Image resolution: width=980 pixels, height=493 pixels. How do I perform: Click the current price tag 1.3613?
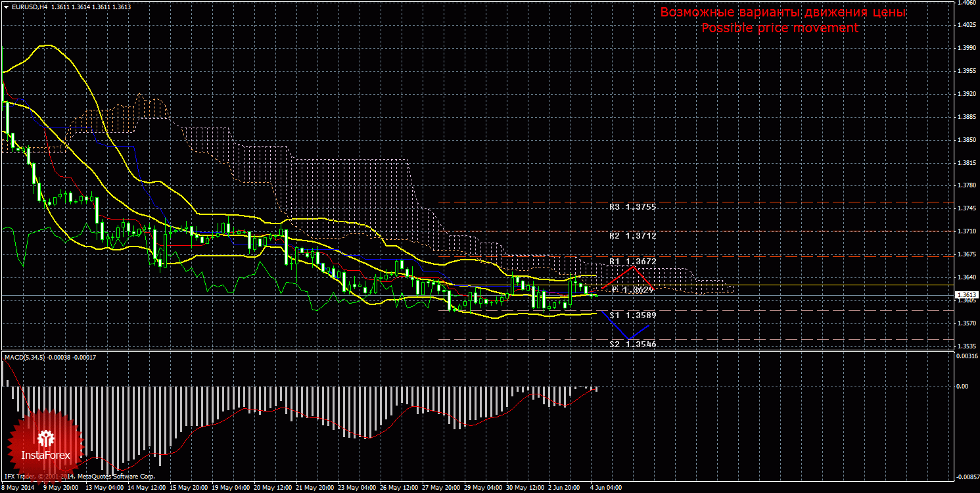pyautogui.click(x=968, y=294)
